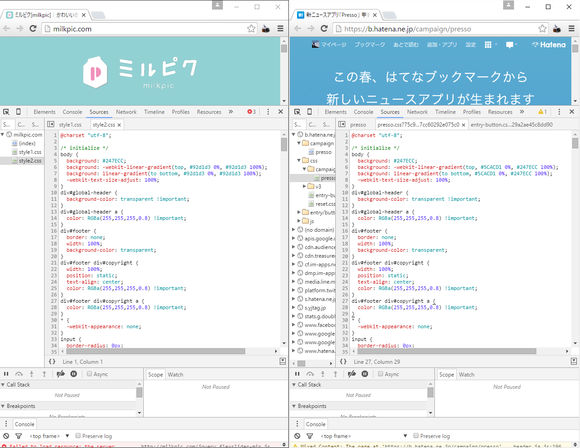Enable Async checkbox in milkpic debugger
Screen dimensions: 580x448
point(89,374)
